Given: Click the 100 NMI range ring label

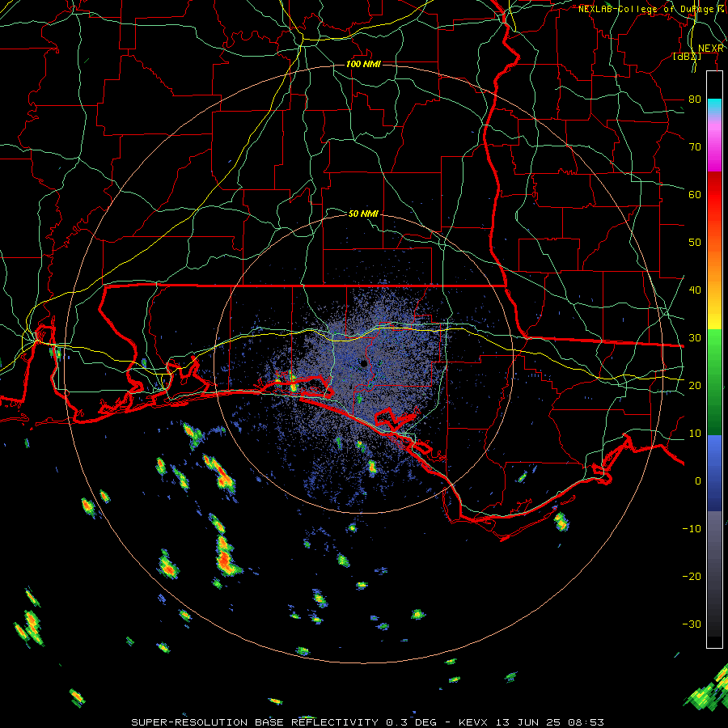Looking at the screenshot, I should coord(363,64).
